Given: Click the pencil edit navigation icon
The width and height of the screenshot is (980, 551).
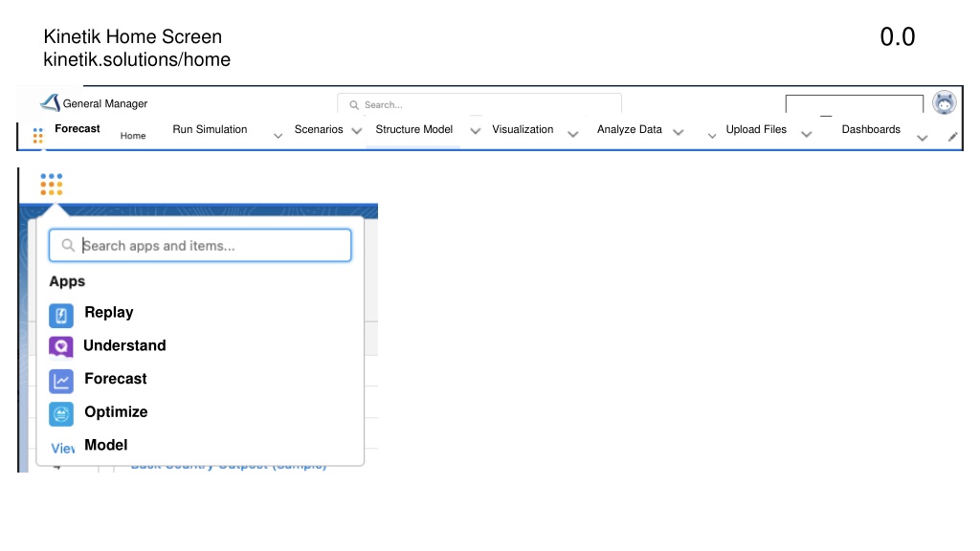Looking at the screenshot, I should click(952, 137).
